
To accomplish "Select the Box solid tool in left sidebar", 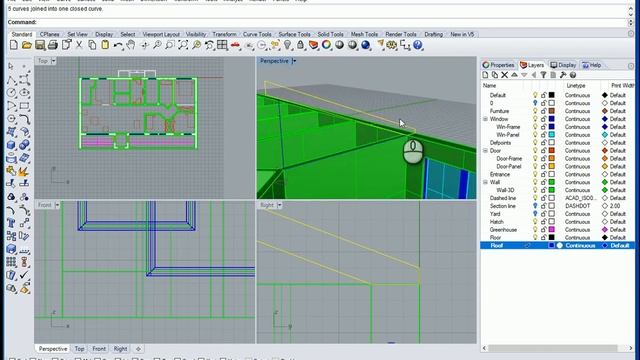I will pos(11,145).
